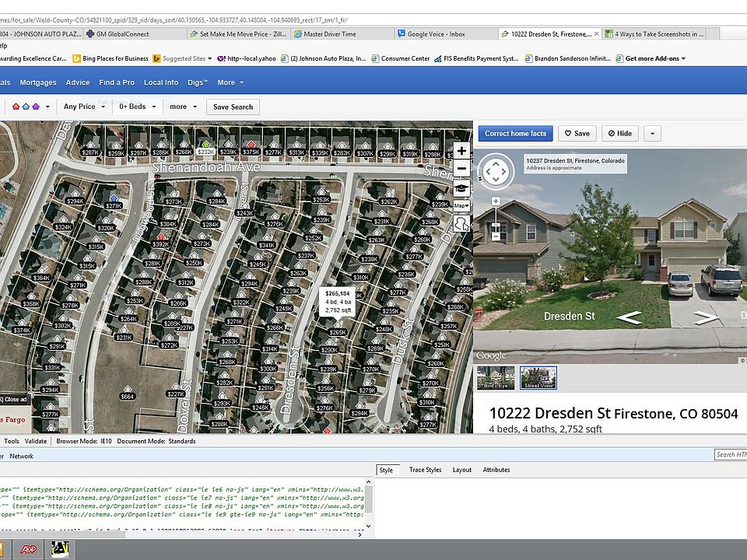Move right along Dresden St in Street View
747x560 pixels.
(x=706, y=317)
